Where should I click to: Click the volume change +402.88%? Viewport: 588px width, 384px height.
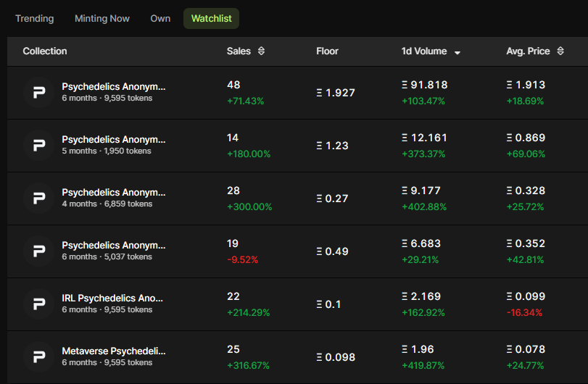point(424,206)
